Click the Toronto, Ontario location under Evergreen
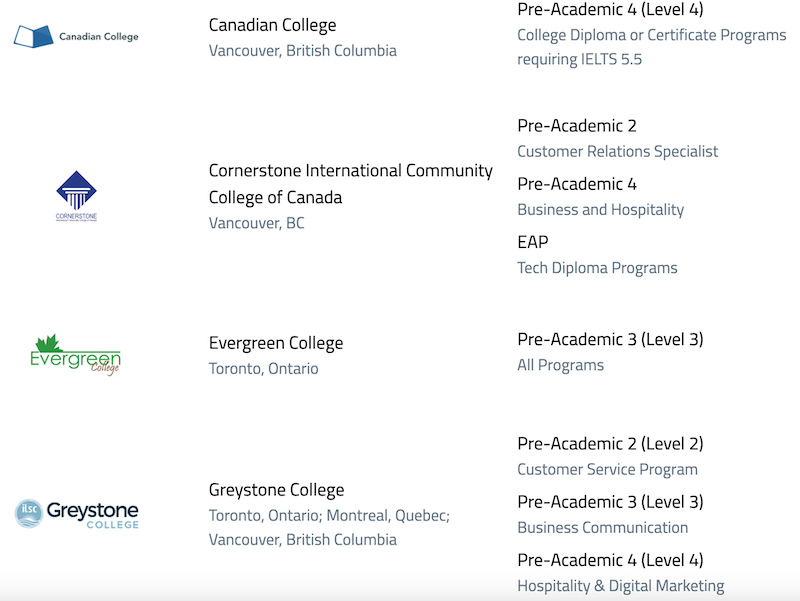Image resolution: width=800 pixels, height=601 pixels. 263,368
